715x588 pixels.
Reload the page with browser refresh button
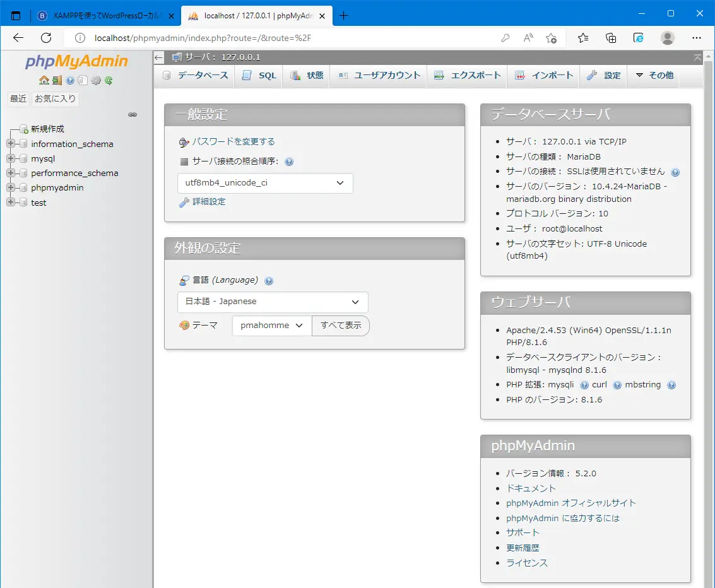[x=46, y=38]
